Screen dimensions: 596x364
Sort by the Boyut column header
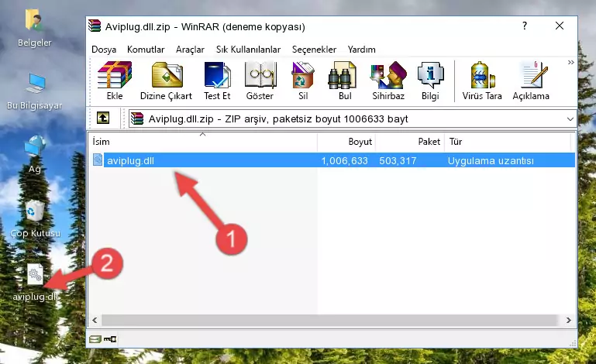[x=346, y=142]
